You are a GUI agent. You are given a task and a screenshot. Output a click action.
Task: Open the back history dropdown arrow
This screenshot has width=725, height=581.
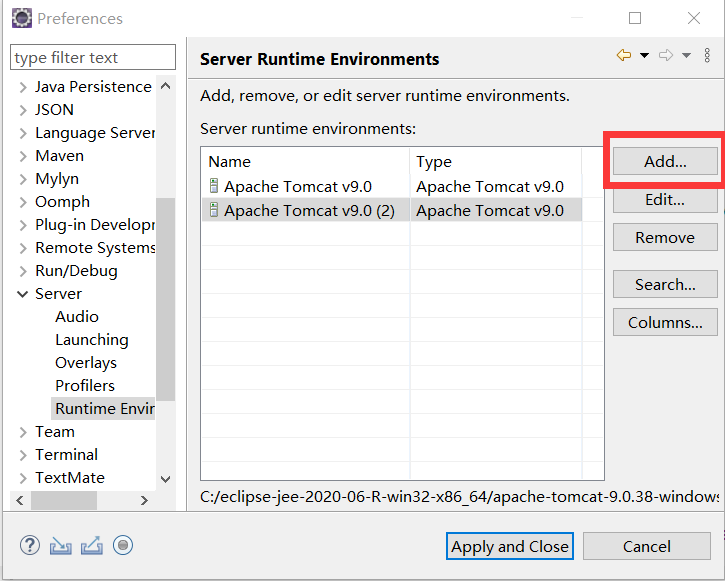click(x=644, y=56)
